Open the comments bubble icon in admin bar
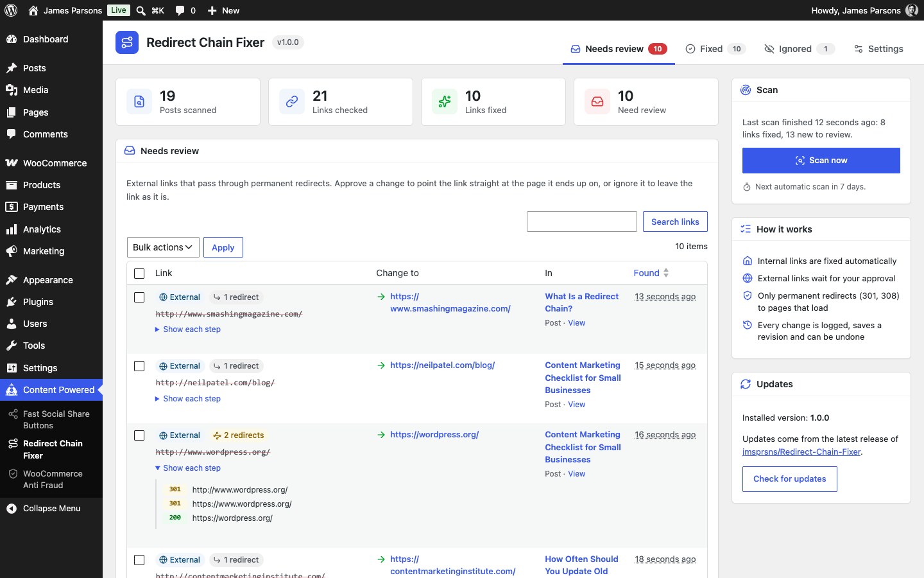The height and width of the screenshot is (578, 924). [180, 10]
